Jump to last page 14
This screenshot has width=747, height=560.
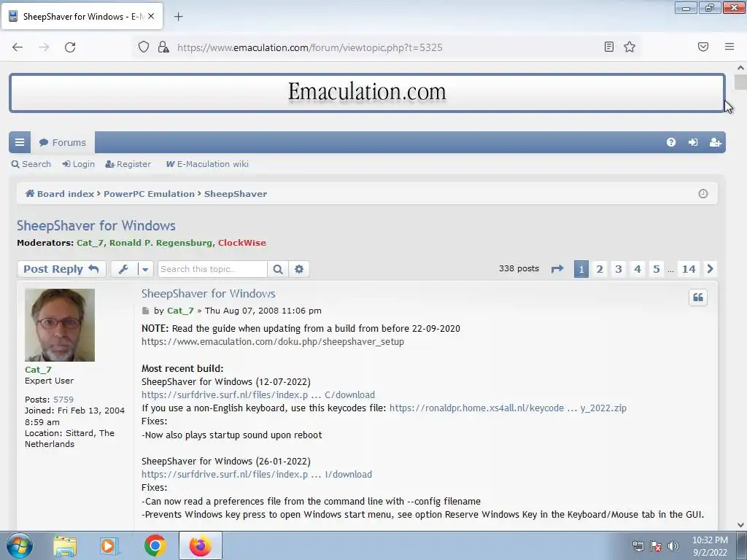click(689, 269)
